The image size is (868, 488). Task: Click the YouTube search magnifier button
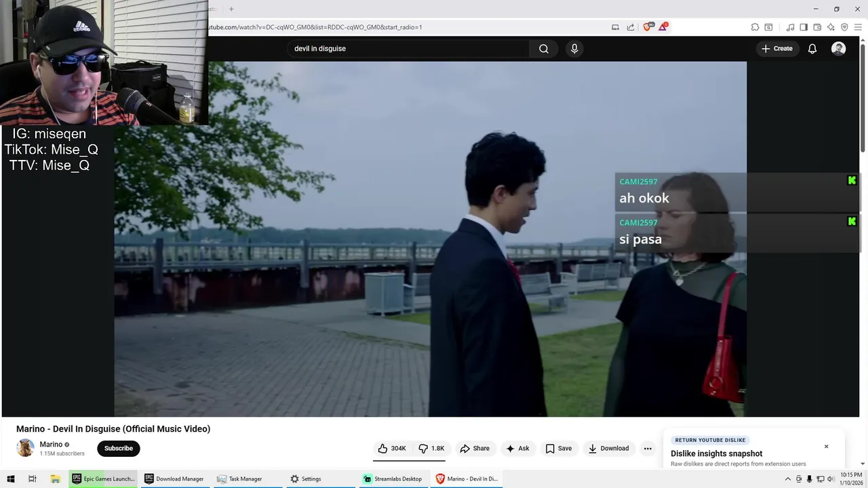[544, 49]
